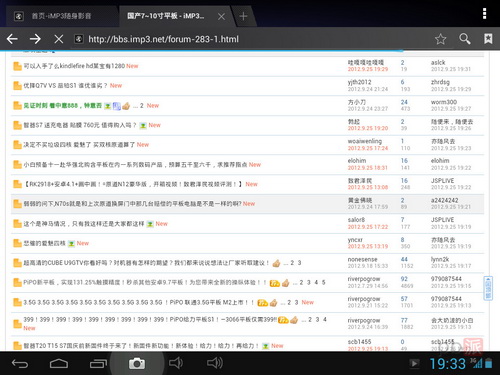This screenshot has width=500, height=375.
Task: Click reply count 44
Action: pyautogui.click(x=404, y=259)
